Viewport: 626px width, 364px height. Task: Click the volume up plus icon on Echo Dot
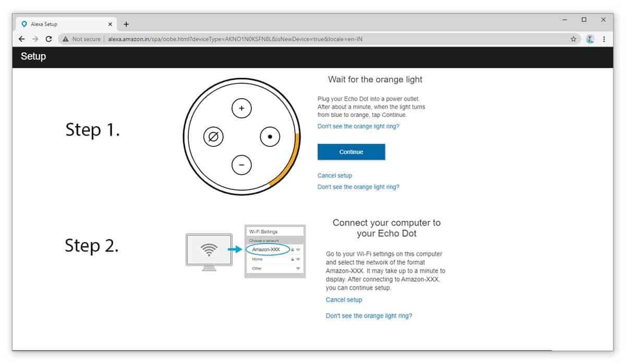point(242,108)
